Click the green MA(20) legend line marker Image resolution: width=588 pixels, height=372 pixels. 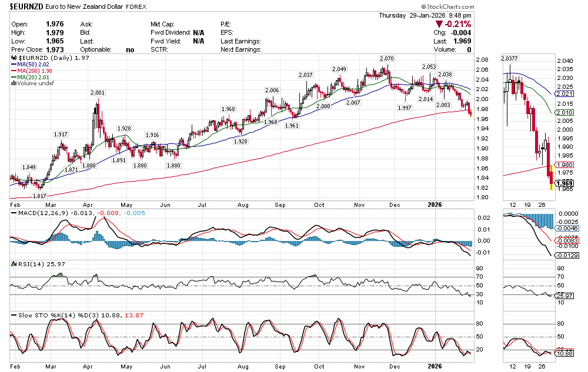[x=14, y=77]
